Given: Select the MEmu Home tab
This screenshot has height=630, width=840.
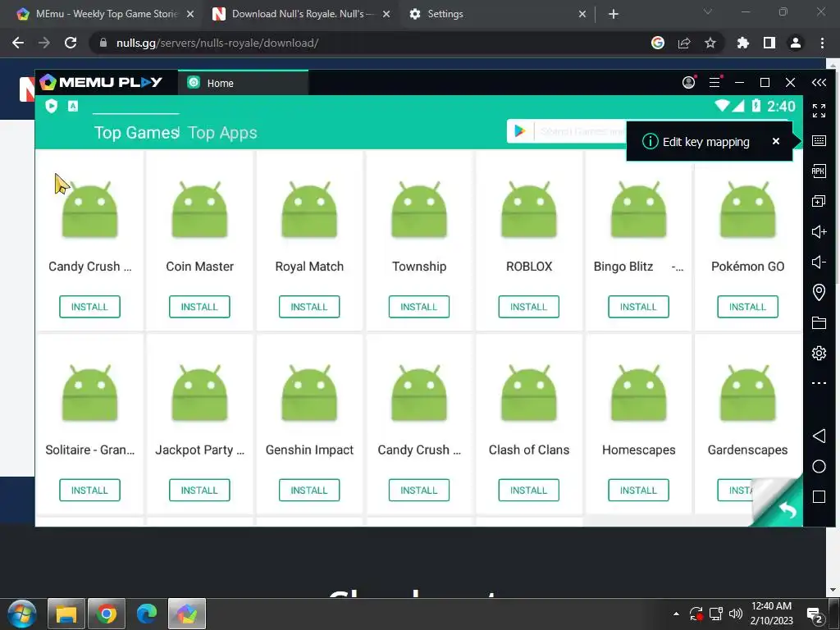Looking at the screenshot, I should 243,83.
